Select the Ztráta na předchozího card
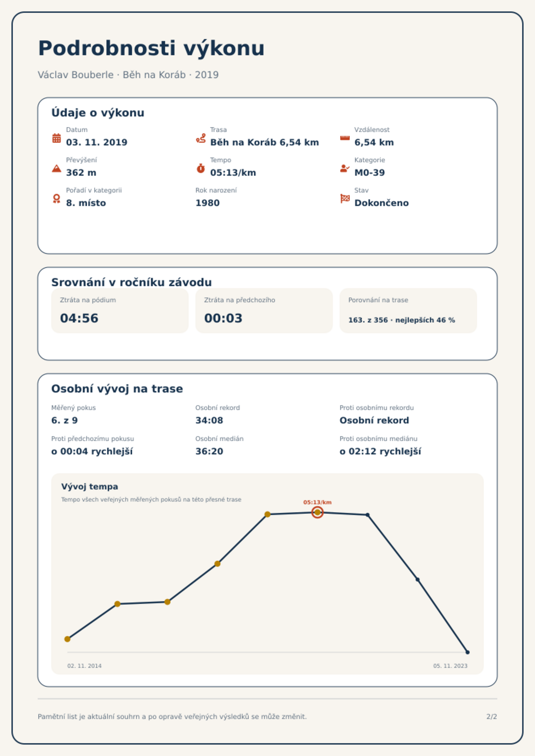535x756 pixels. click(264, 310)
